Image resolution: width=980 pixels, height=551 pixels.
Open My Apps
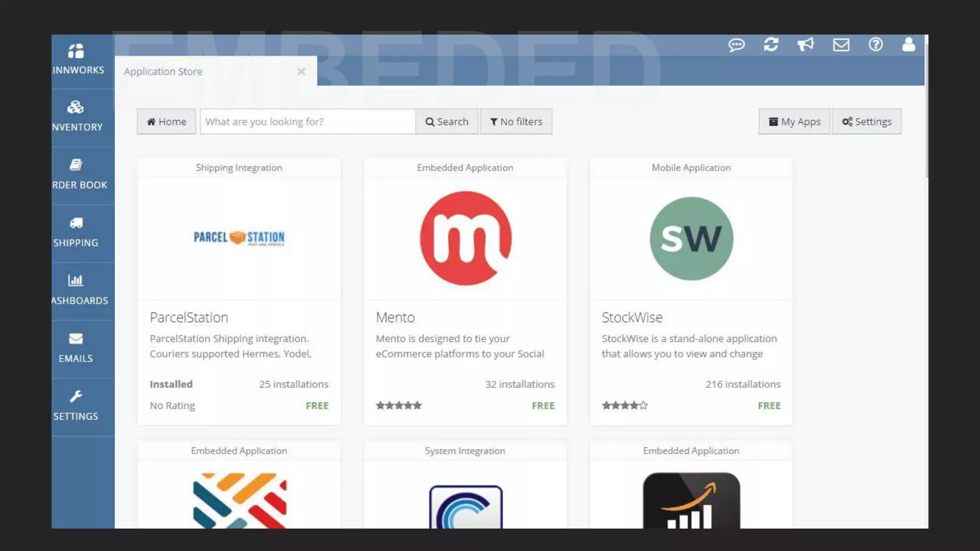pyautogui.click(x=794, y=121)
